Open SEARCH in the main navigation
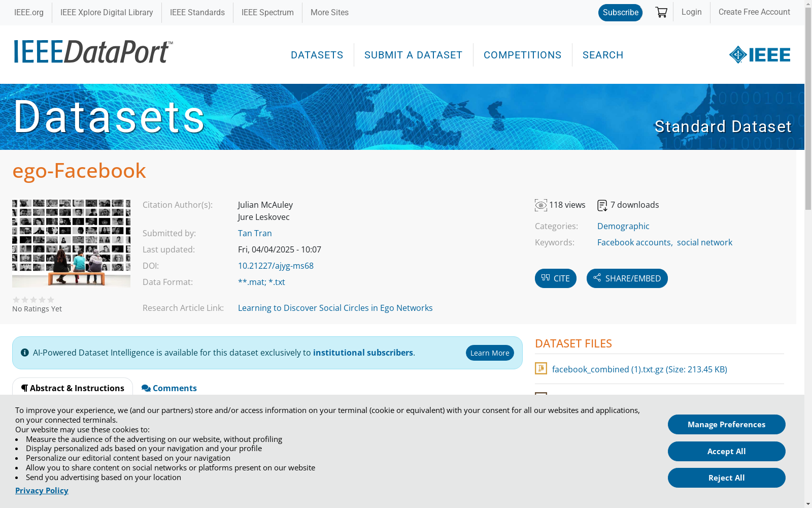 (x=603, y=55)
